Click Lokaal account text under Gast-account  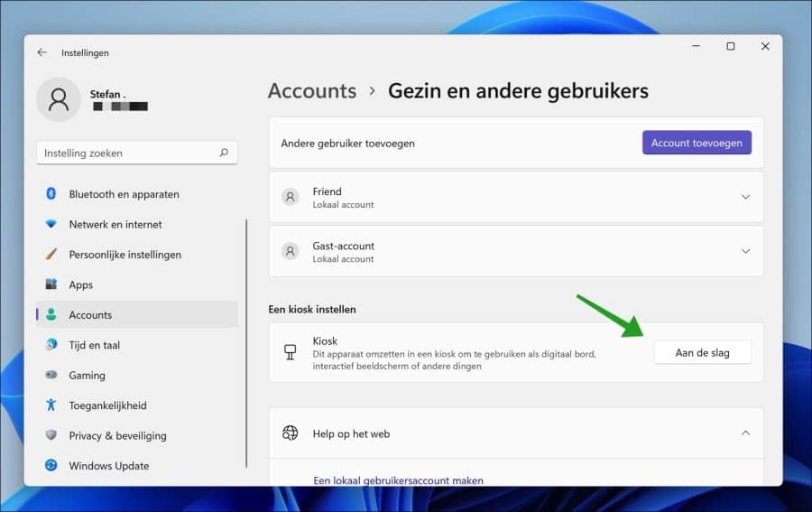(x=343, y=259)
